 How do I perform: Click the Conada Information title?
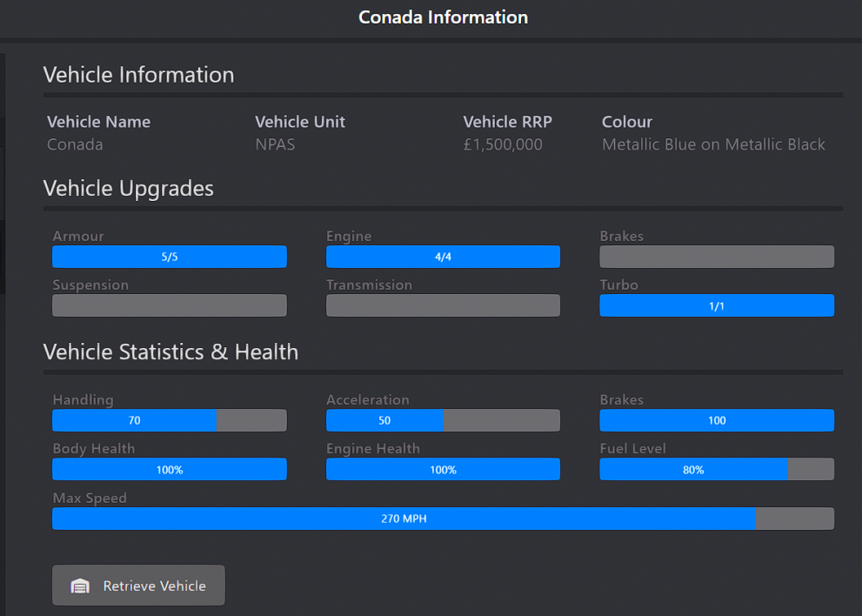point(443,17)
